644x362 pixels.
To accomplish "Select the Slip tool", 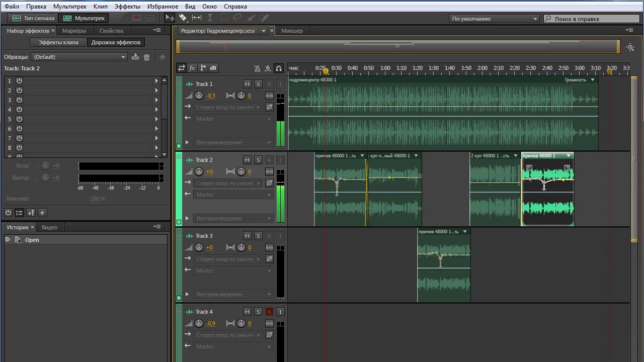I will pos(197,18).
